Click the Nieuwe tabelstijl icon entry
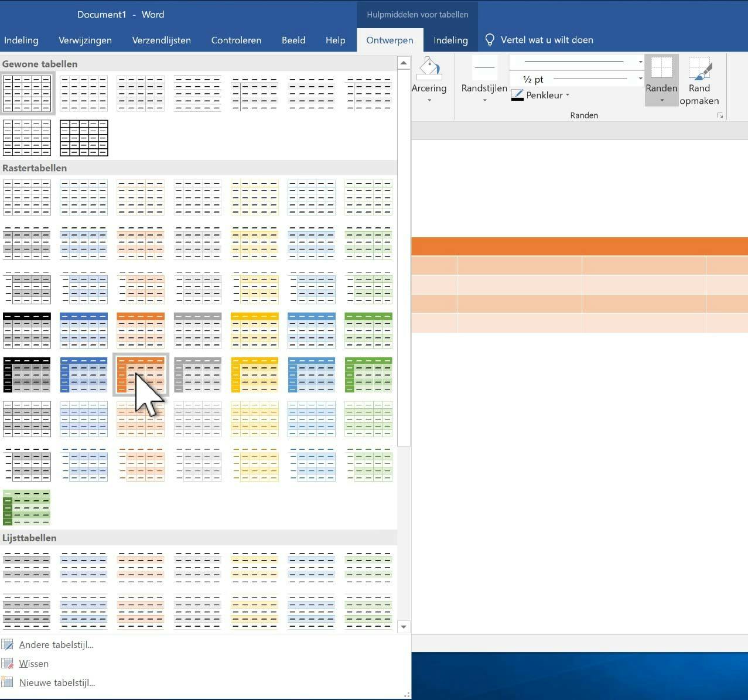 [7, 682]
